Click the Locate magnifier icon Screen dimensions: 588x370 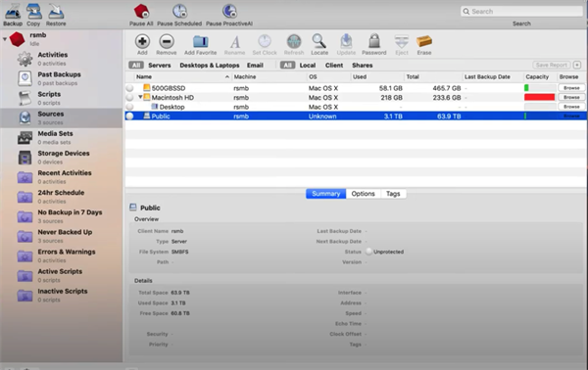tap(319, 41)
